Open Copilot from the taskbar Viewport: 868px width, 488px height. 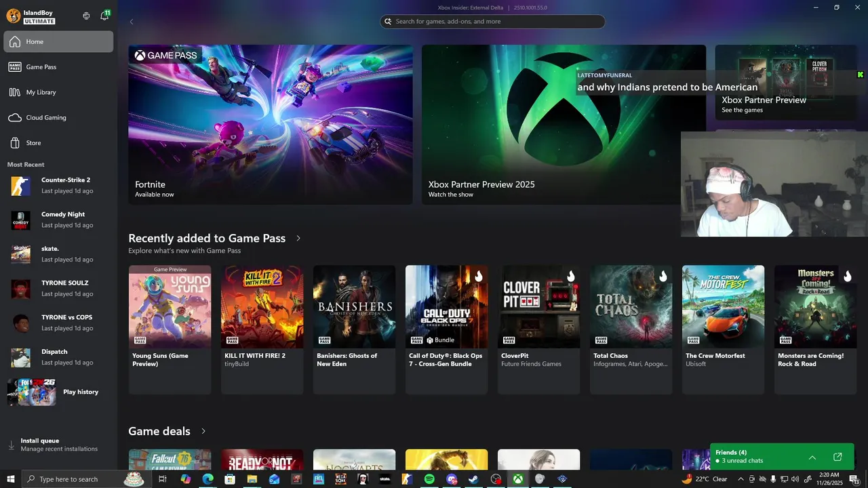(186, 479)
